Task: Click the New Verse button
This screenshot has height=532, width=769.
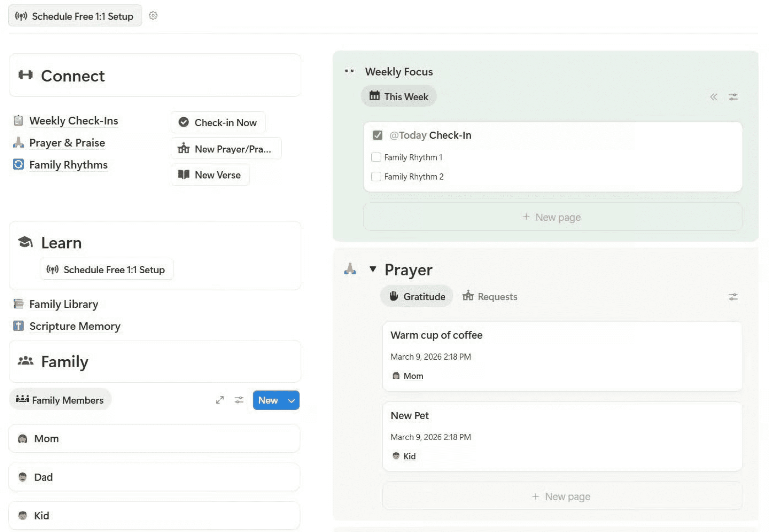Action: (210, 175)
